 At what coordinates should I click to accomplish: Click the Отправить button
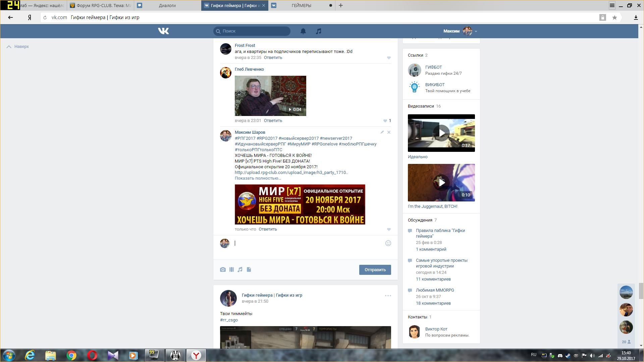[375, 270]
